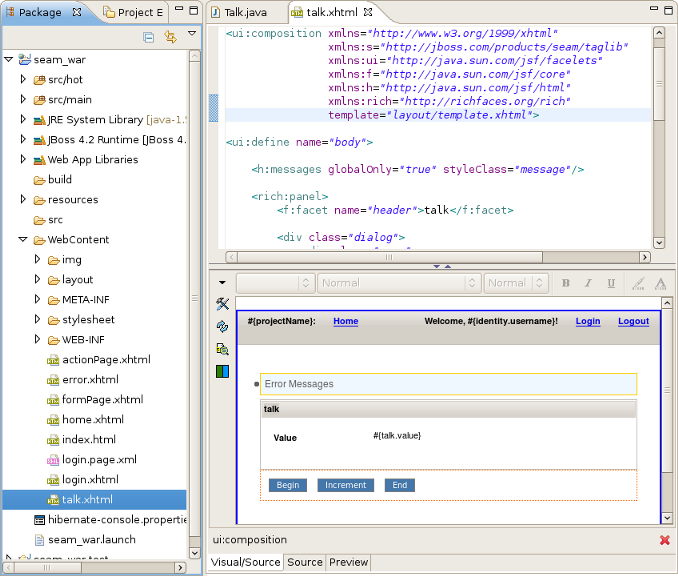Open the first Normal style dropdown

[399, 283]
